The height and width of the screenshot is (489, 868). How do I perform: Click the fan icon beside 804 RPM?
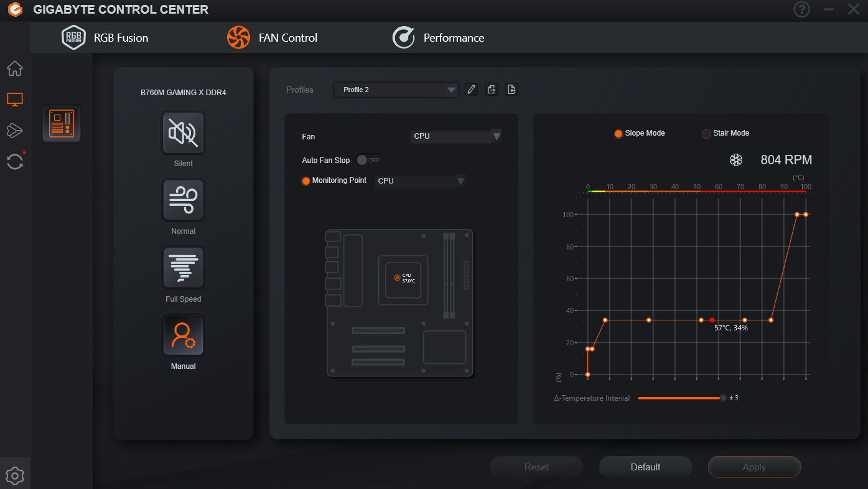coord(736,160)
